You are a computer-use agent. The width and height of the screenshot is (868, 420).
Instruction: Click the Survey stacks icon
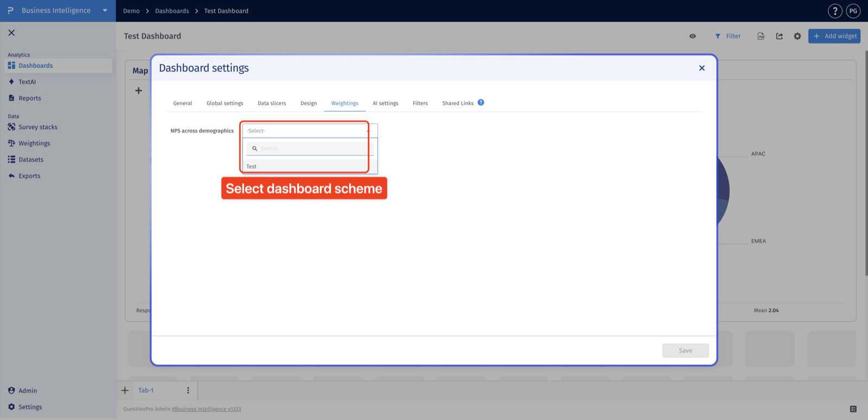coord(11,126)
